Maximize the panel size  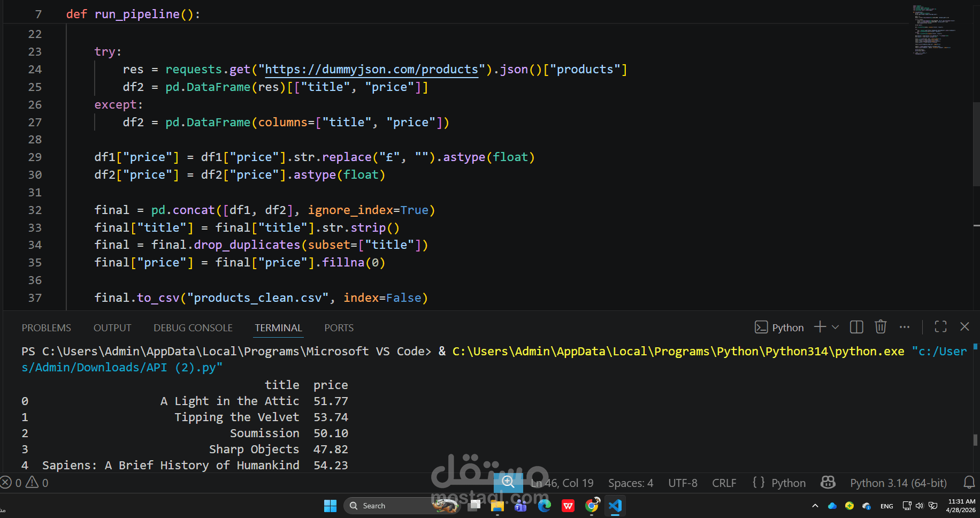[940, 327]
